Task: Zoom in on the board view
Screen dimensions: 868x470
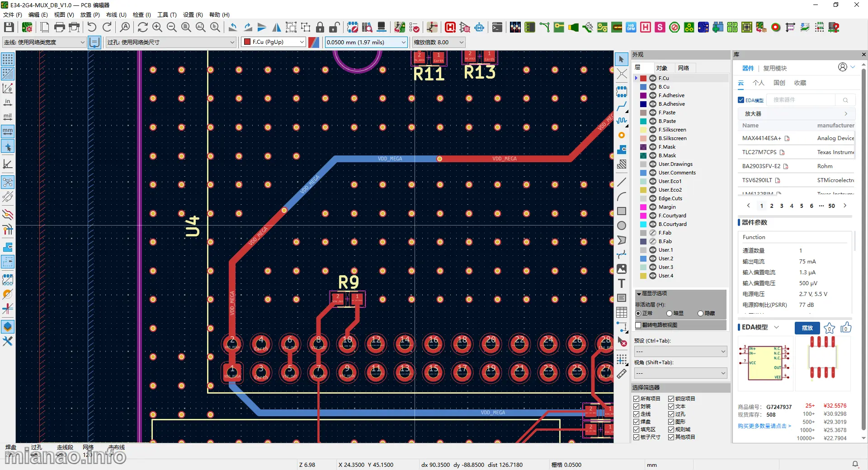Action: [157, 27]
